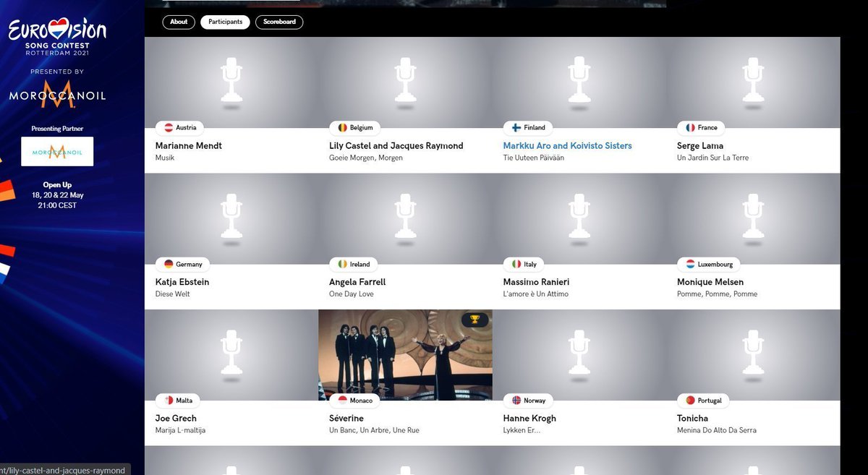Screen dimensions: 868x475
Task: Click song title 'Goeie Morgen, Morgen'
Action: [x=366, y=158]
